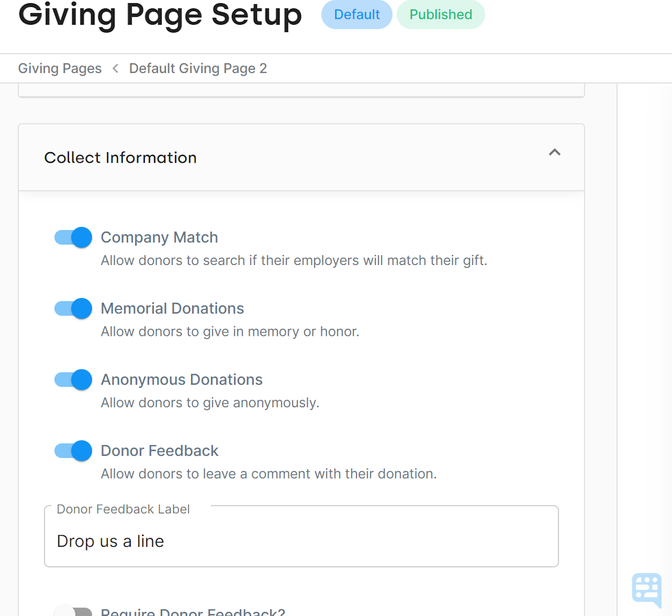Disable Anonymous Donations
Viewport: 672px width, 616px height.
72,379
